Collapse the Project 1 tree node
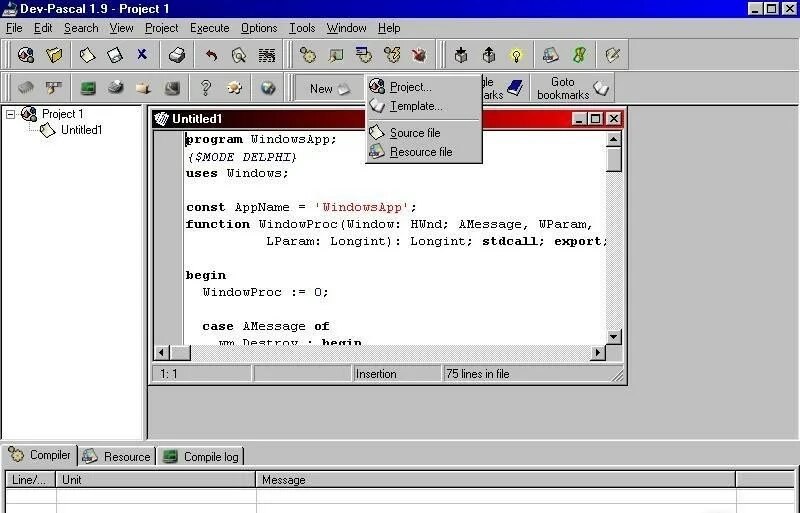Screen dimensions: 800x513 point(10,114)
